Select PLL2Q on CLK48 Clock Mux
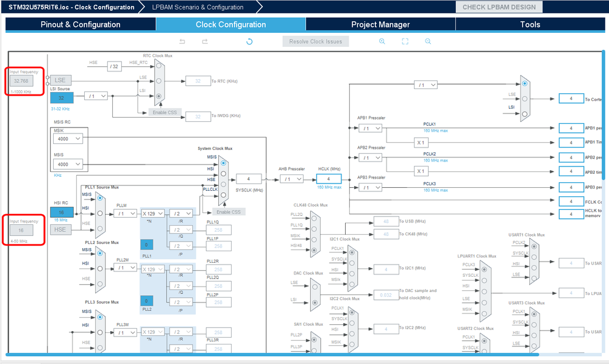This screenshot has height=364, width=609. pyautogui.click(x=314, y=218)
